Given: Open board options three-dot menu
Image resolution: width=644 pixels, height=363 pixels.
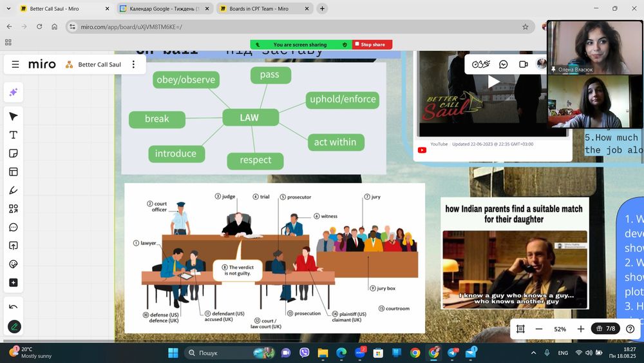Looking at the screenshot, I should (133, 64).
